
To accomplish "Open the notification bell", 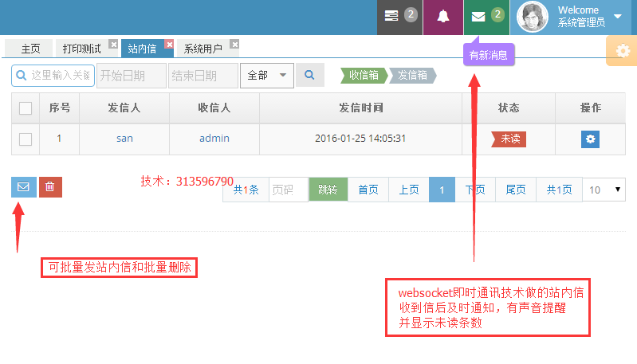I will 442,16.
